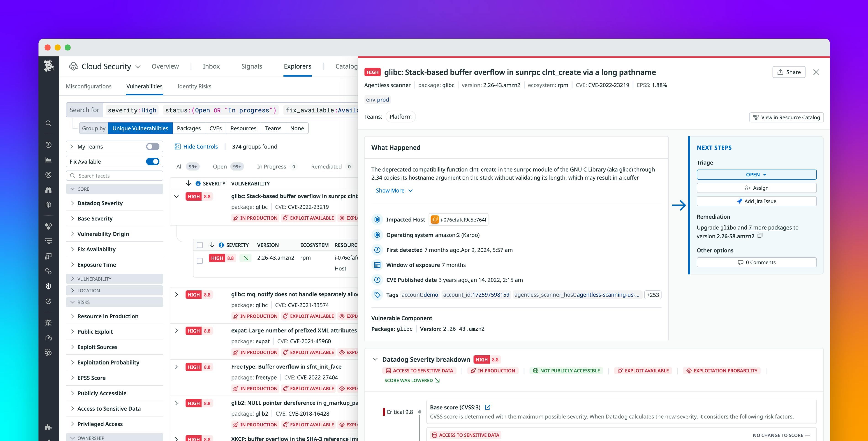Check the checkbox next to the HIGH 8.8 row

pos(199,260)
